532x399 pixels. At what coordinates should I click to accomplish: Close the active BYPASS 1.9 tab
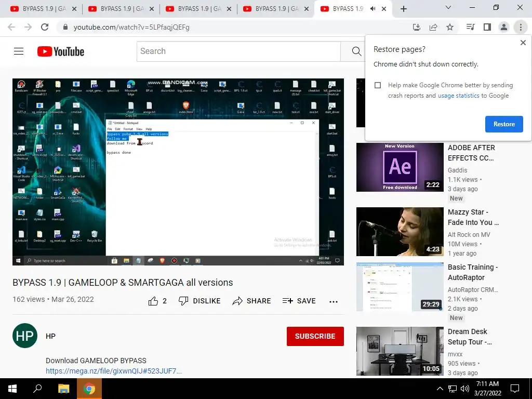[384, 9]
